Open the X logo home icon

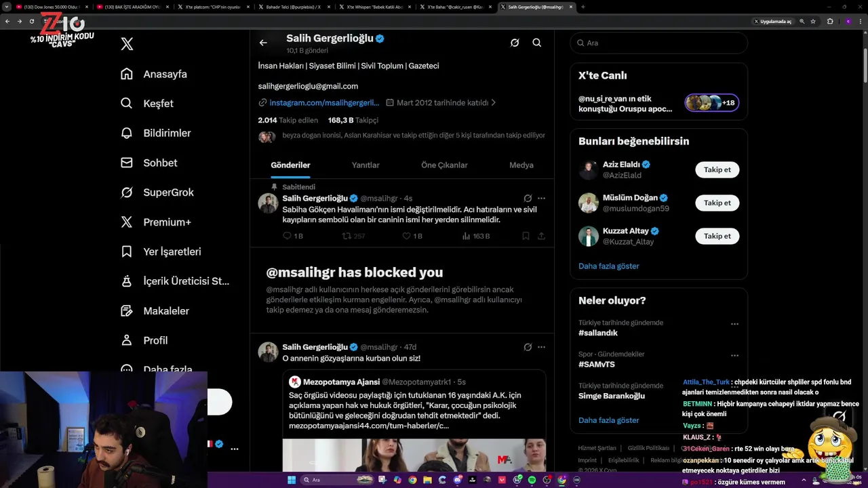coord(127,44)
